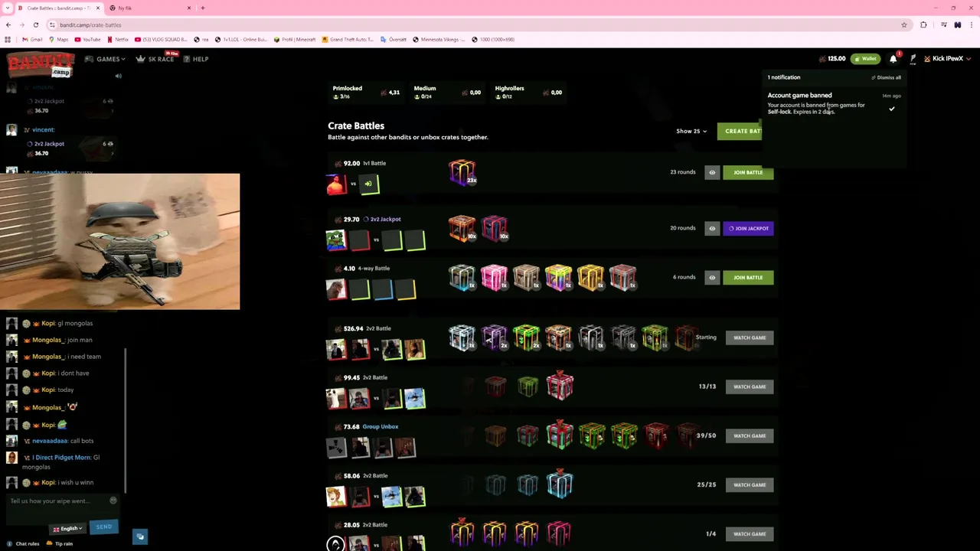Open a new browser tab

(203, 8)
